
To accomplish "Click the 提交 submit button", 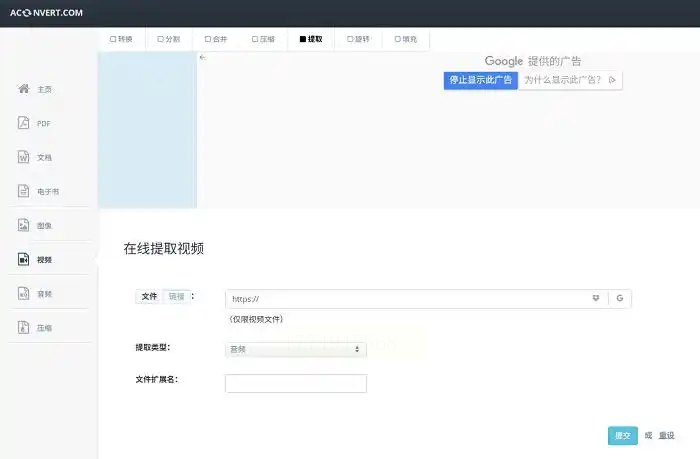I will 622,436.
